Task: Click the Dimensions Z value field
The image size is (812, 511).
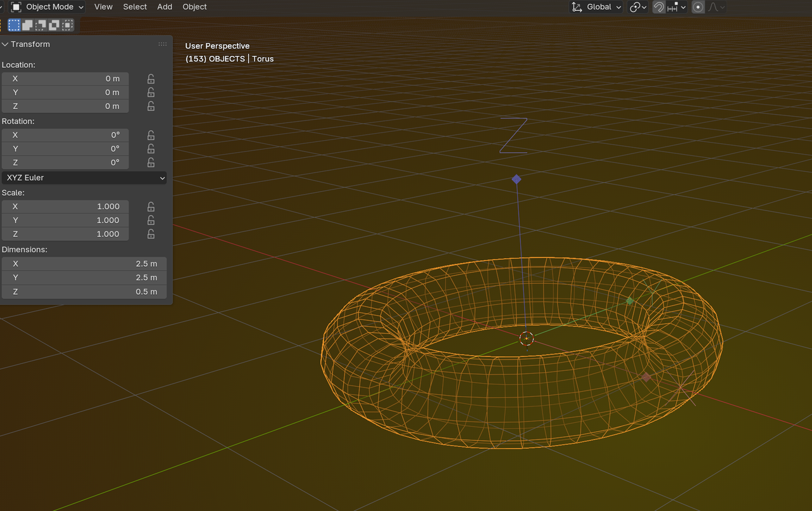Action: 84,292
